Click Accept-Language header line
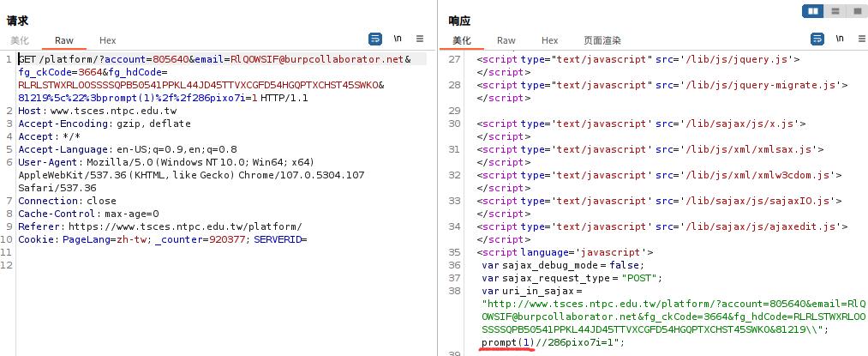868x356 pixels. click(128, 149)
